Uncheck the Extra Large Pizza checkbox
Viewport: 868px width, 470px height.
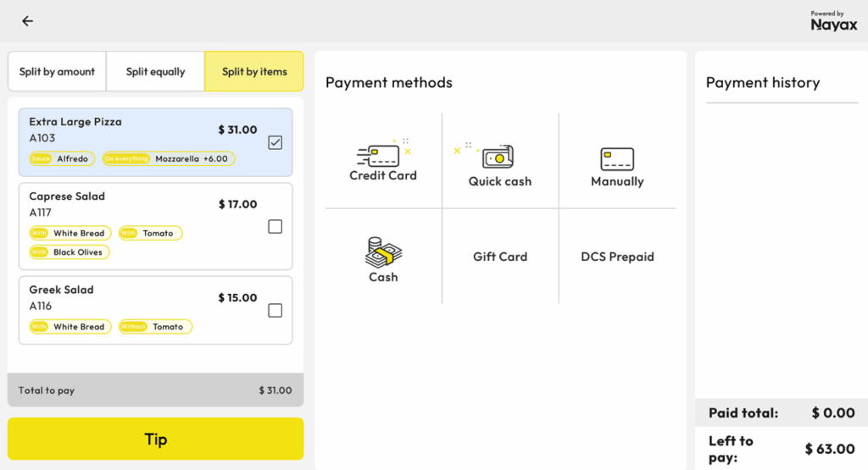click(x=275, y=142)
